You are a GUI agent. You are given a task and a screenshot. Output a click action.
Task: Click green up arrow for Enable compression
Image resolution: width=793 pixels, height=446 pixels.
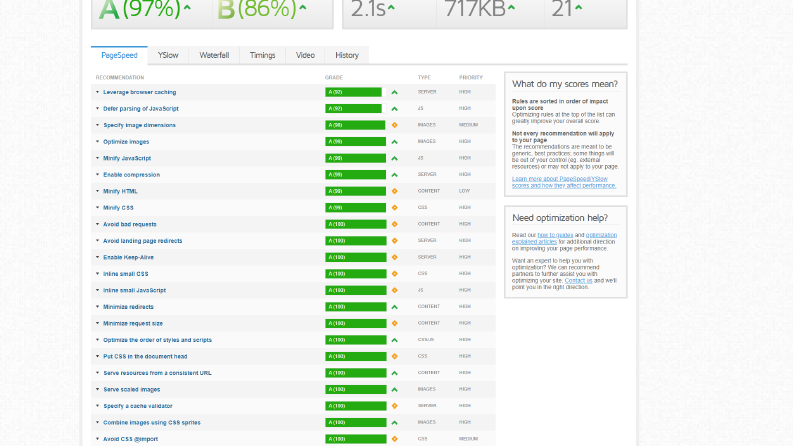point(394,175)
